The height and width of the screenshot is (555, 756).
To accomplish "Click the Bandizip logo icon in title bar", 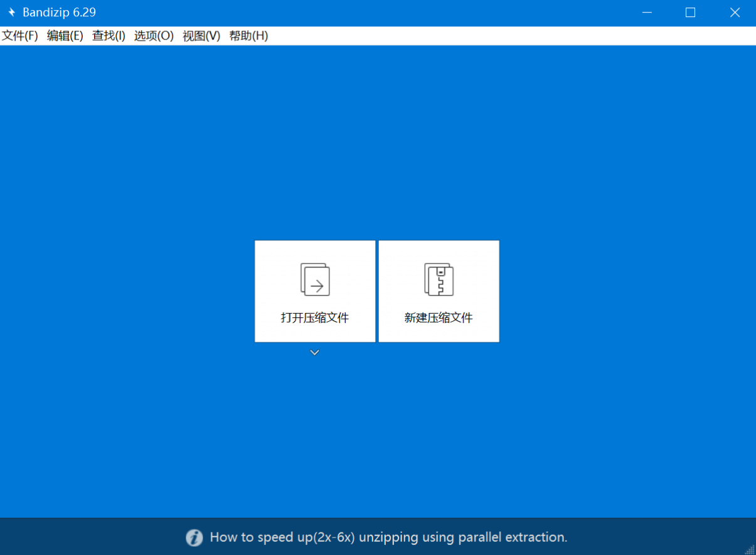I will tap(11, 13).
